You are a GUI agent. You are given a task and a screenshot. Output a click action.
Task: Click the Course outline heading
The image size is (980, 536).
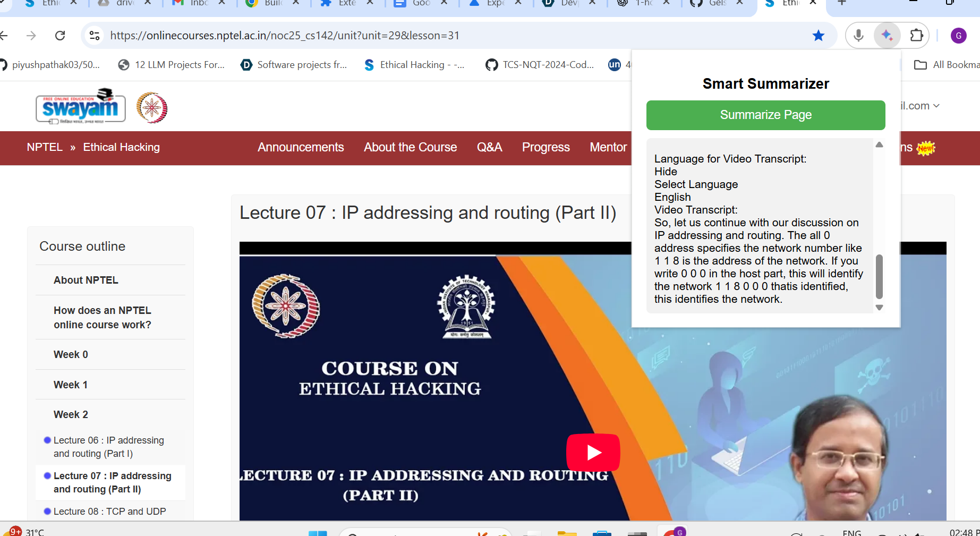[82, 246]
